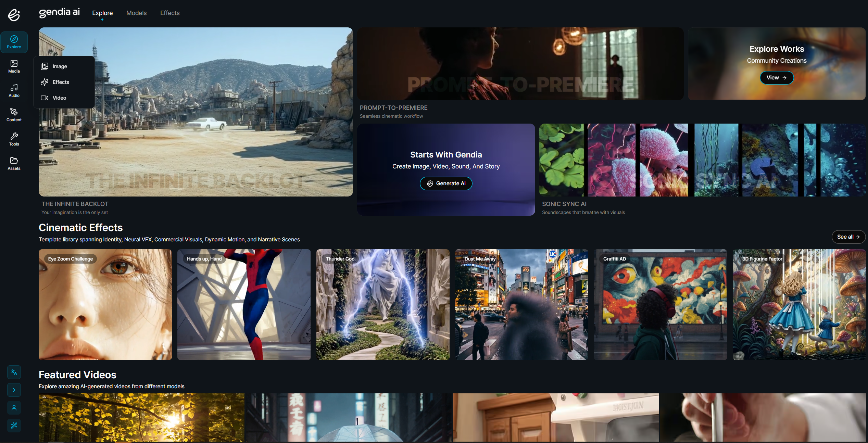Select Video from the Media flyout menu
This screenshot has width=868, height=443.
click(59, 98)
